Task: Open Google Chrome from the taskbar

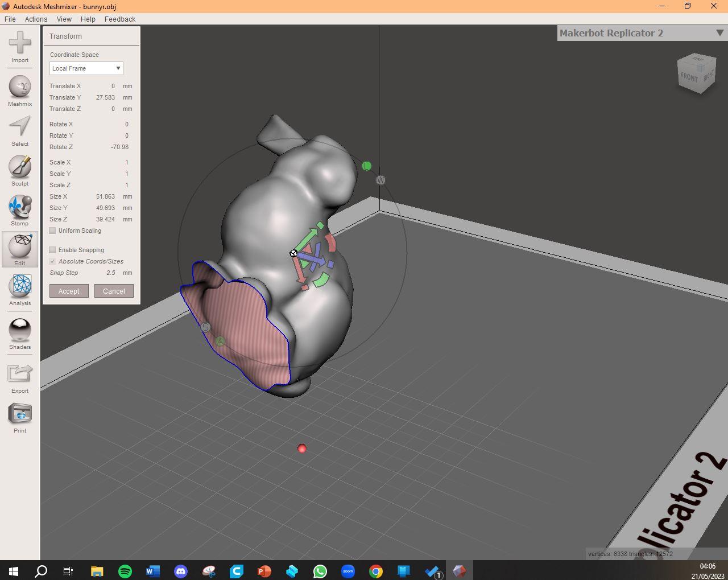Action: (x=376, y=571)
